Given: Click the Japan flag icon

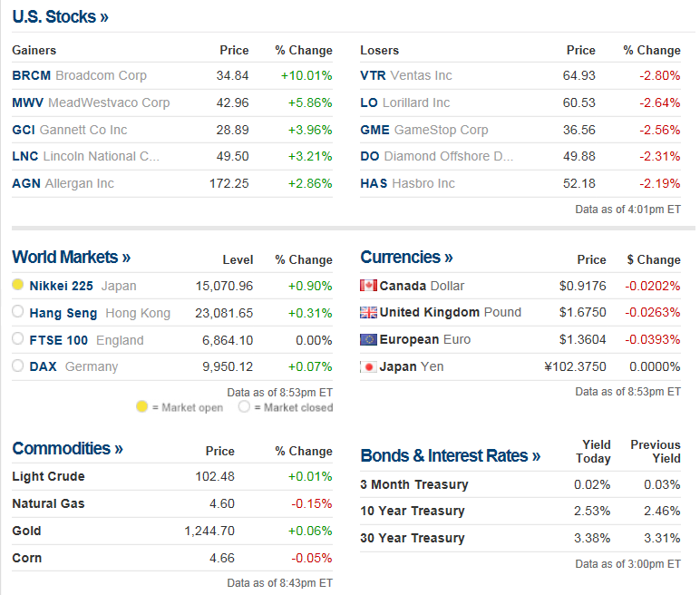Looking at the screenshot, I should pos(368,367).
